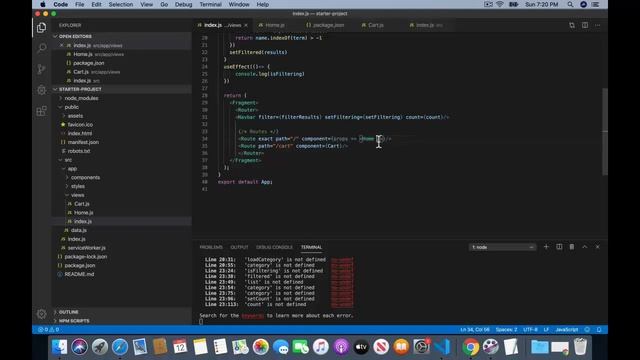640x360 pixels.
Task: Open Source Control view in activity bar
Action: 41,69
